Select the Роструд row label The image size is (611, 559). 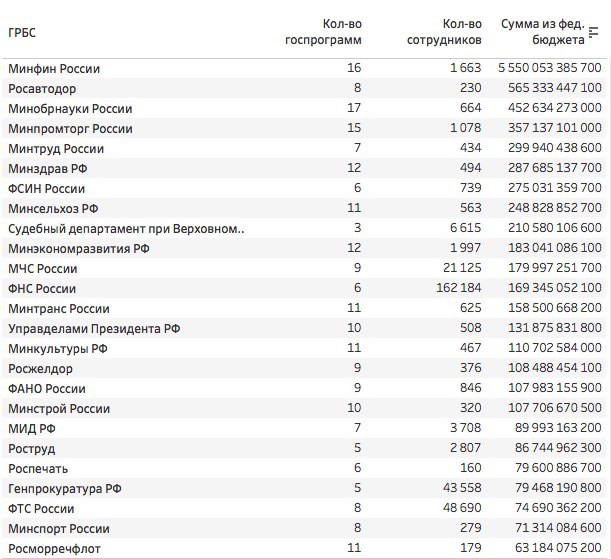(32, 449)
